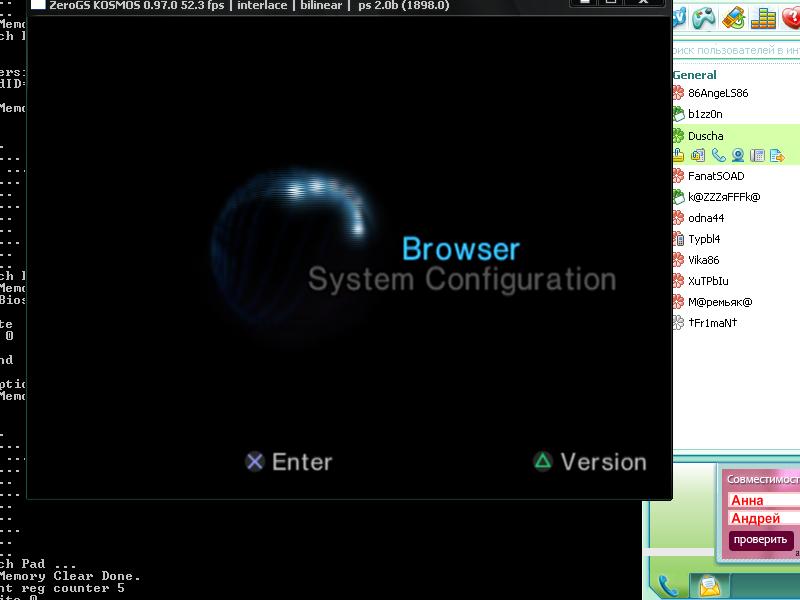Start a webcam video chat with Duscha
The height and width of the screenshot is (600, 800).
point(738,155)
